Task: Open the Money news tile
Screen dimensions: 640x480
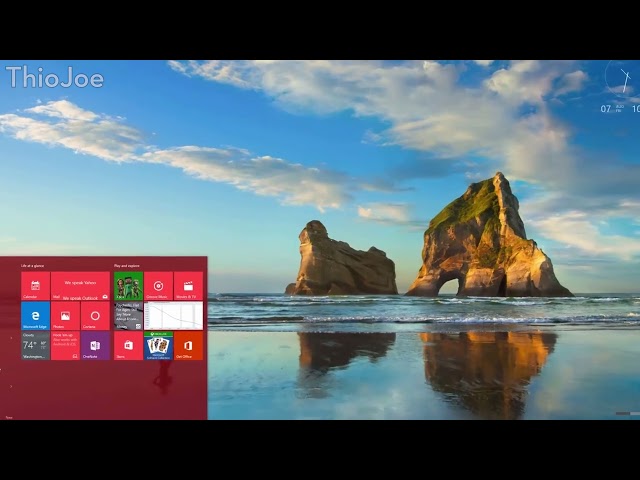Action: pos(129,316)
